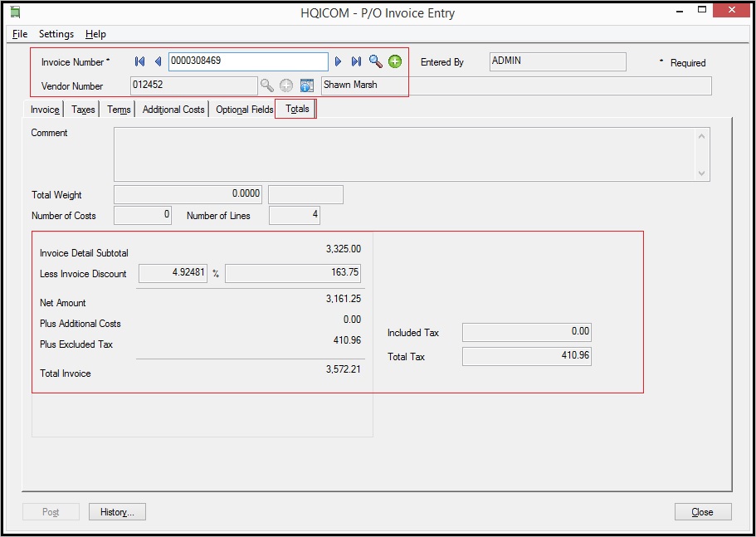Click the Post button

tap(51, 512)
